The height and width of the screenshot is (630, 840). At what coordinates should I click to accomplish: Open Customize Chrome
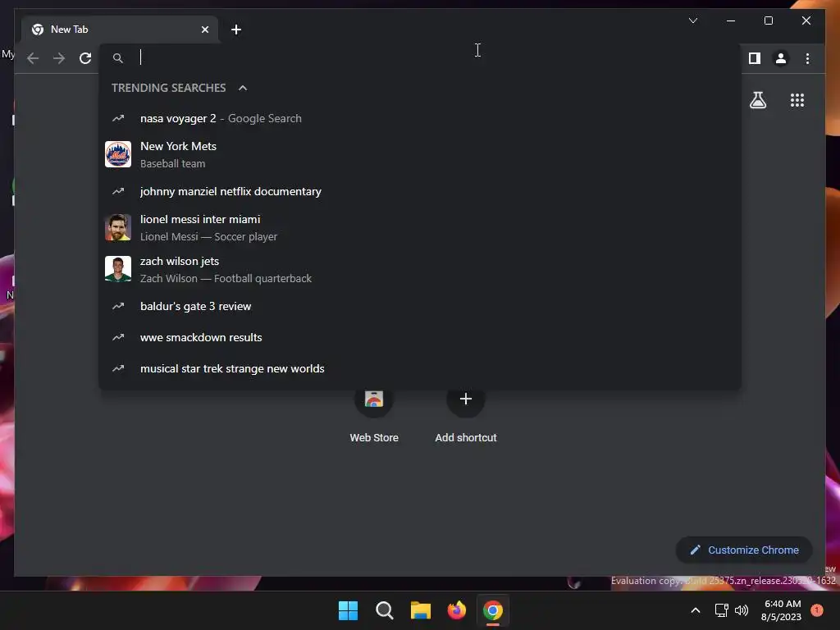(x=744, y=550)
